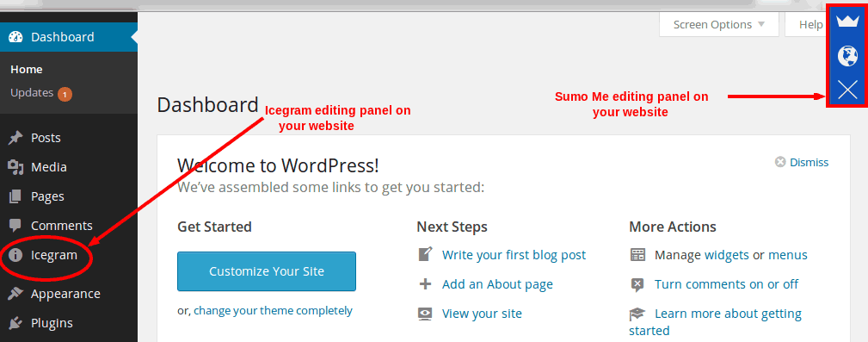The height and width of the screenshot is (342, 868).
Task: Select the Home submenu item
Action: 27,69
